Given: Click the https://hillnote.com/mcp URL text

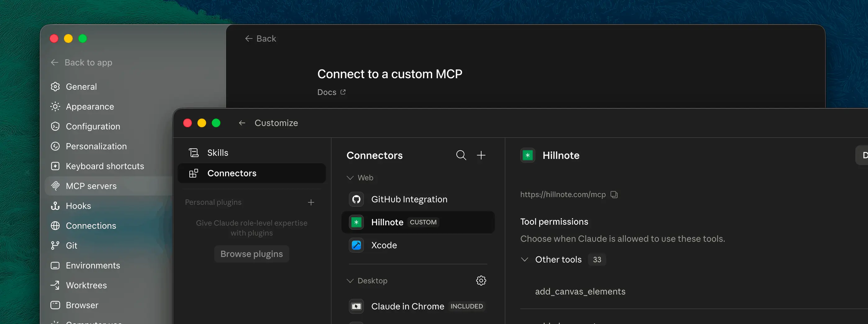Looking at the screenshot, I should point(563,194).
